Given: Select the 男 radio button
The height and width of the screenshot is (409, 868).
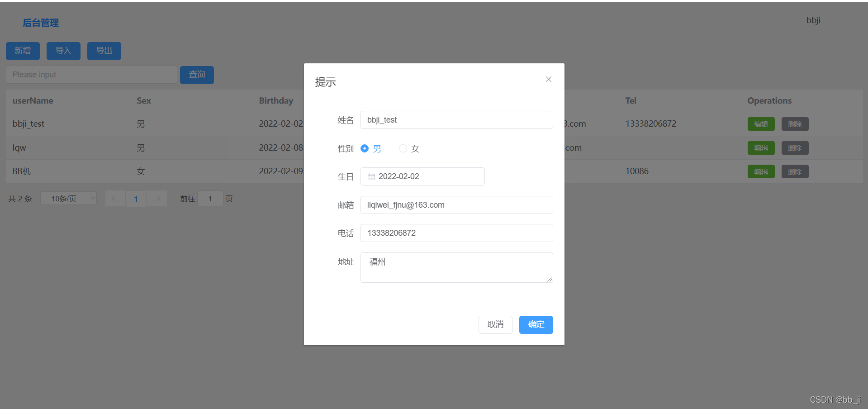Looking at the screenshot, I should [x=364, y=148].
